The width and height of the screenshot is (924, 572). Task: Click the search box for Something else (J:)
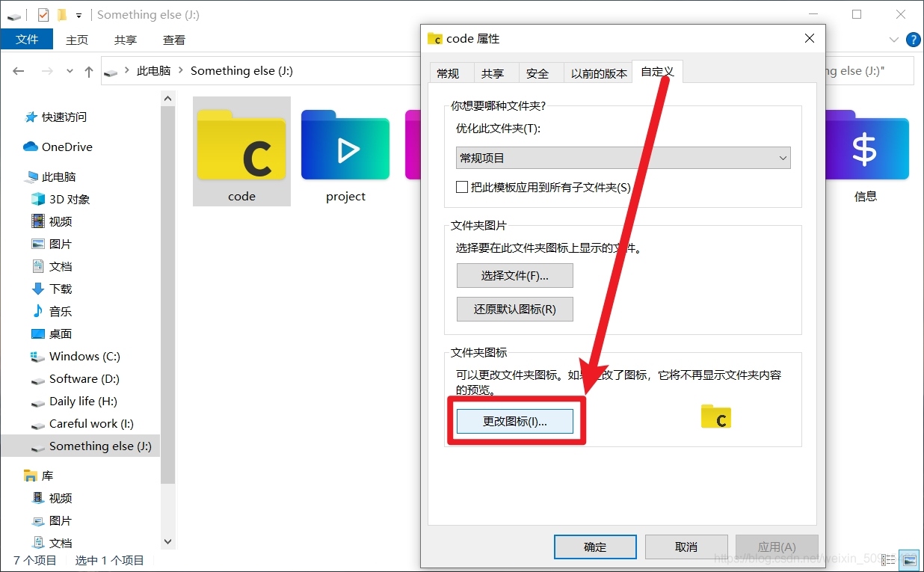(x=869, y=71)
